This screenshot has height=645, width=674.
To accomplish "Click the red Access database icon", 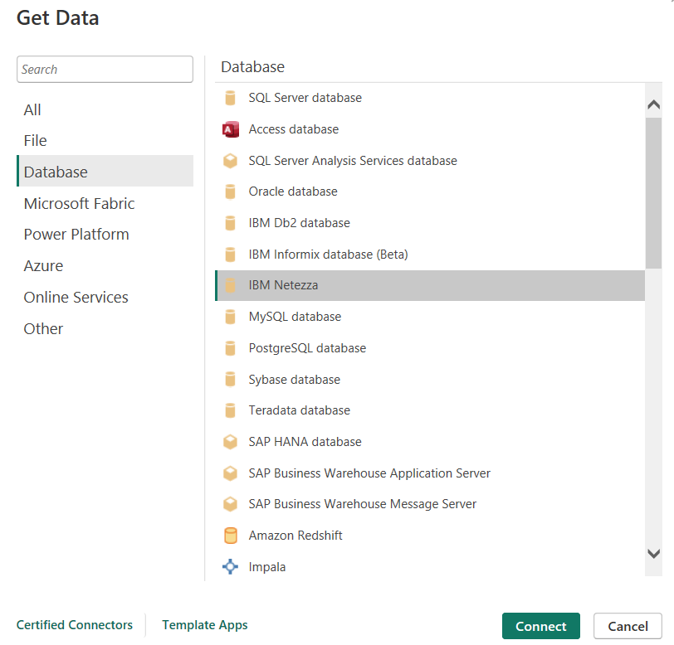I will click(x=230, y=129).
